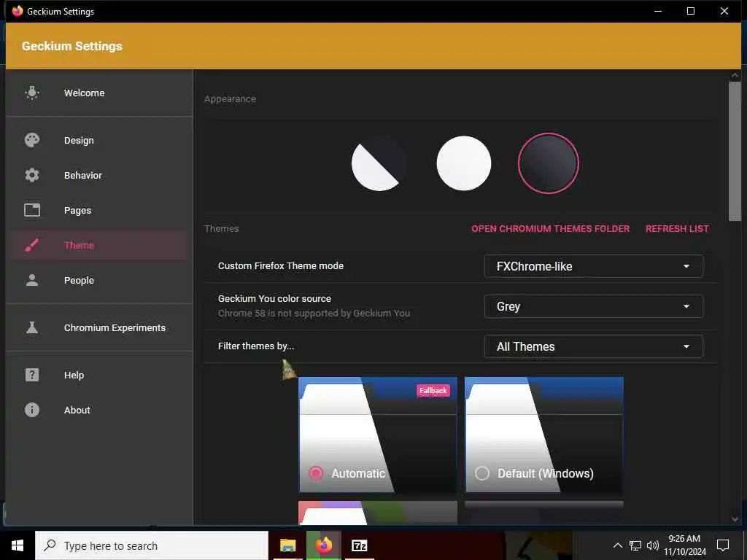The height and width of the screenshot is (560, 747).
Task: Open the Pages section
Action: (99, 210)
